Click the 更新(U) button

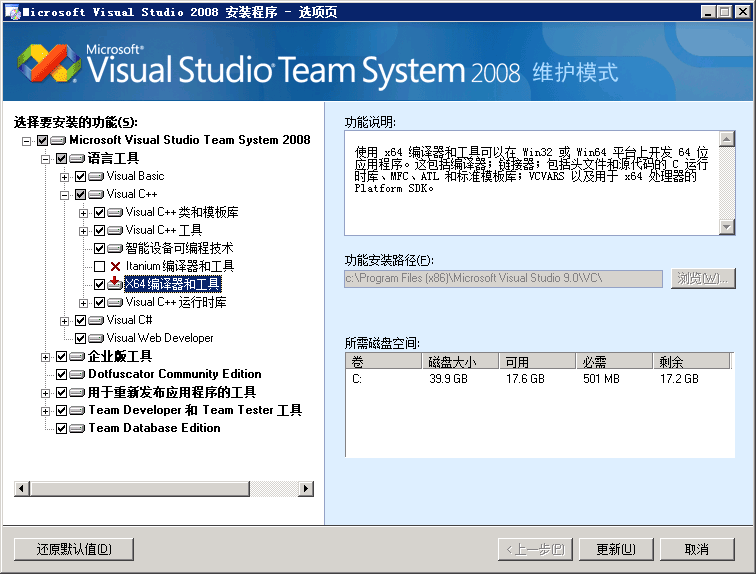616,549
